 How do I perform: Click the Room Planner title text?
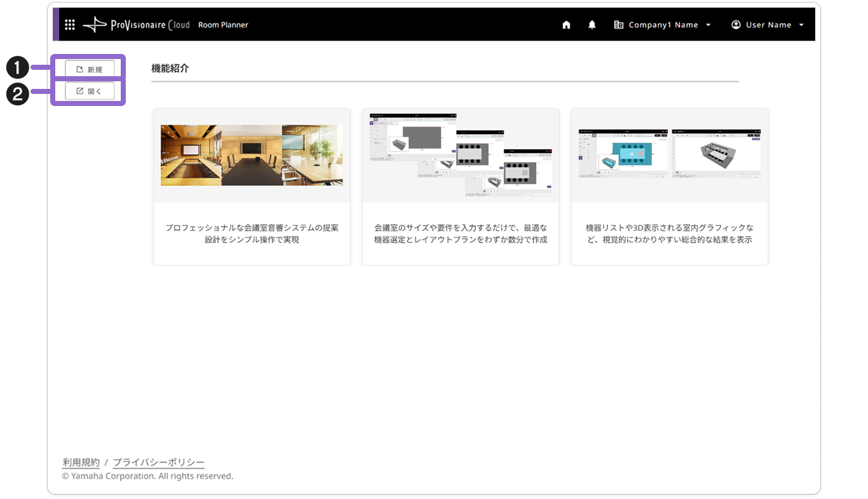(223, 25)
